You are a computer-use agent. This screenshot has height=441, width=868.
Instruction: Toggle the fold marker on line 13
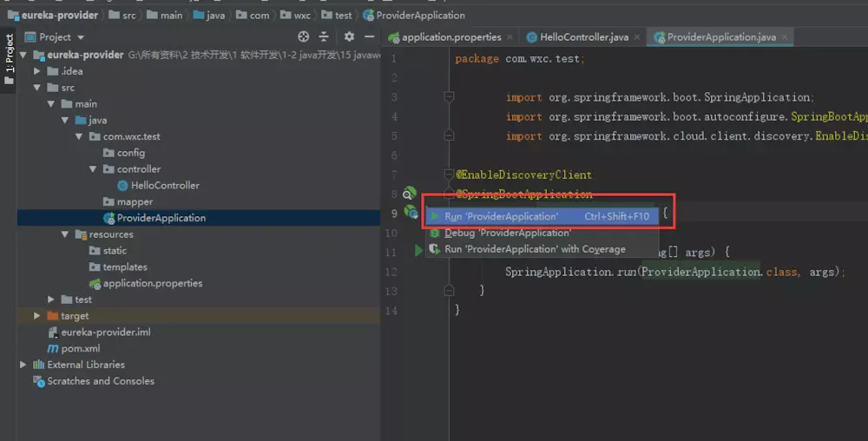click(449, 291)
